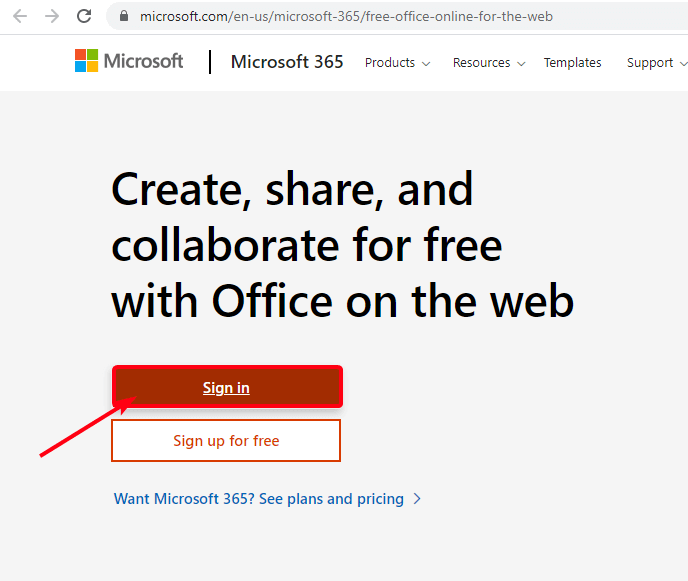Open the Templates navigation item
This screenshot has width=688, height=581.
[572, 63]
